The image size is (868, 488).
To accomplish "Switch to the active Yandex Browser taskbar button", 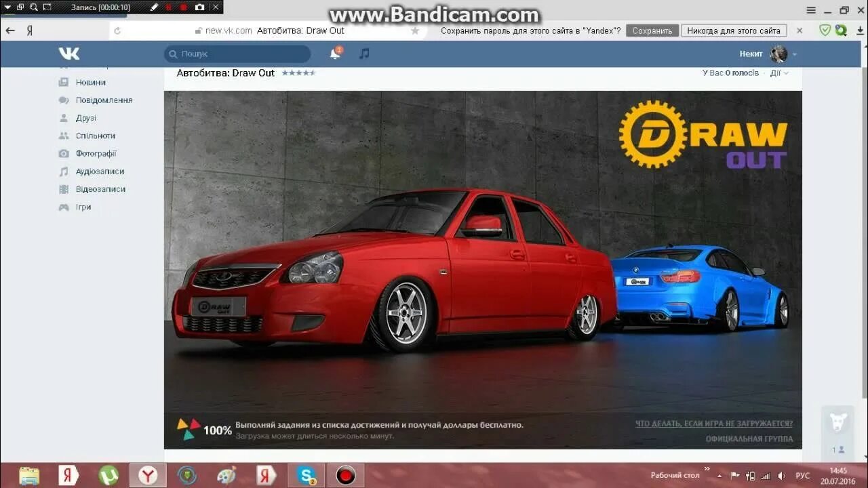I will click(x=148, y=475).
